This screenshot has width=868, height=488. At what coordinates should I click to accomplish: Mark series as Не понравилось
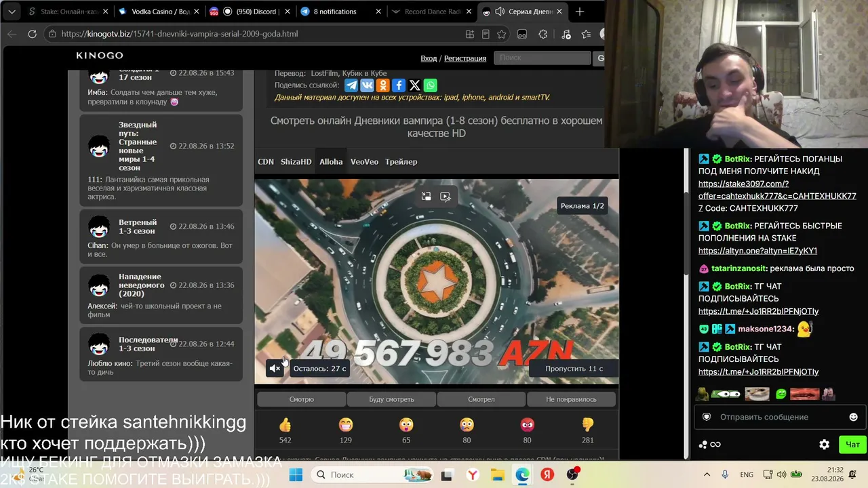[x=571, y=399]
